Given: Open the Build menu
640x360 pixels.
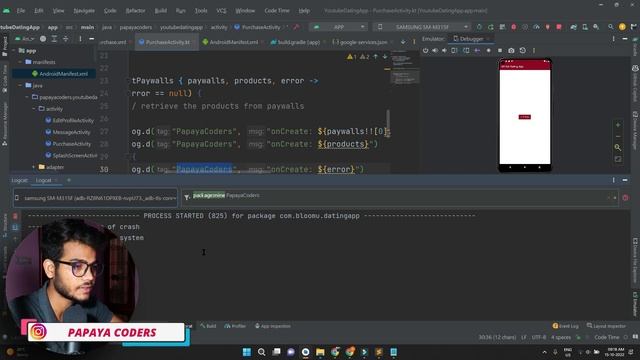Looking at the screenshot, I should click(160, 11).
